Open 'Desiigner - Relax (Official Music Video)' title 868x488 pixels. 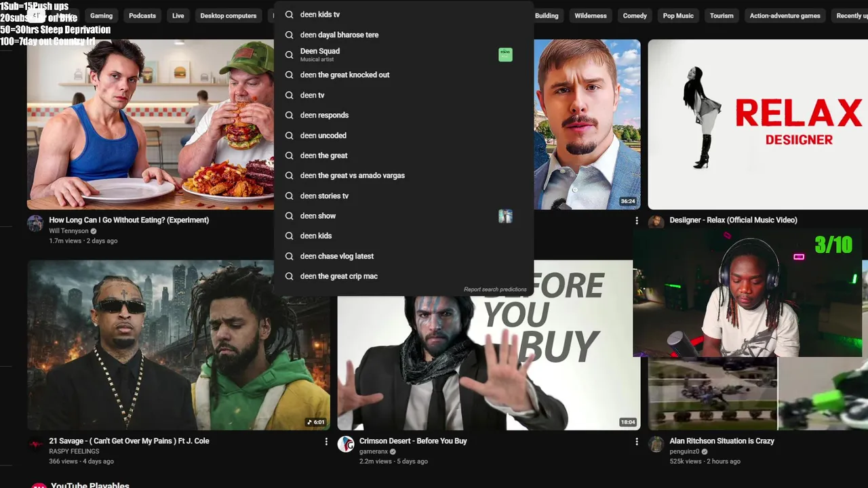(x=733, y=220)
